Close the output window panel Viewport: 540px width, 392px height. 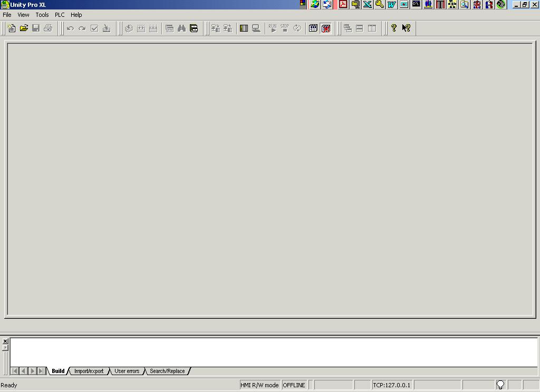tap(5, 340)
